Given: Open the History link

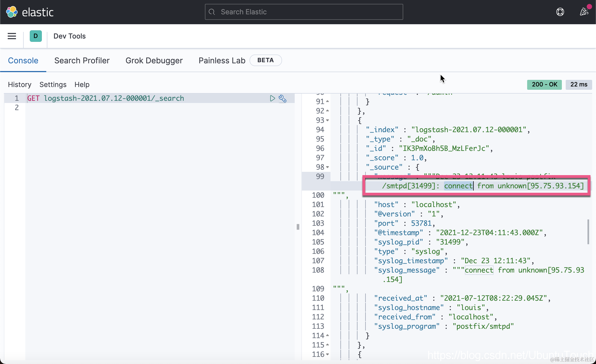Looking at the screenshot, I should pyautogui.click(x=20, y=85).
